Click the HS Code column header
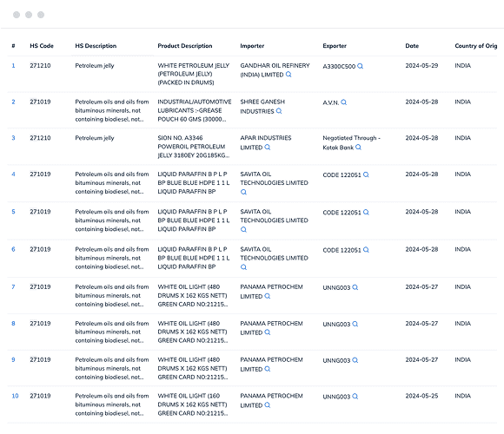This screenshot has height=434, width=504. 42,46
